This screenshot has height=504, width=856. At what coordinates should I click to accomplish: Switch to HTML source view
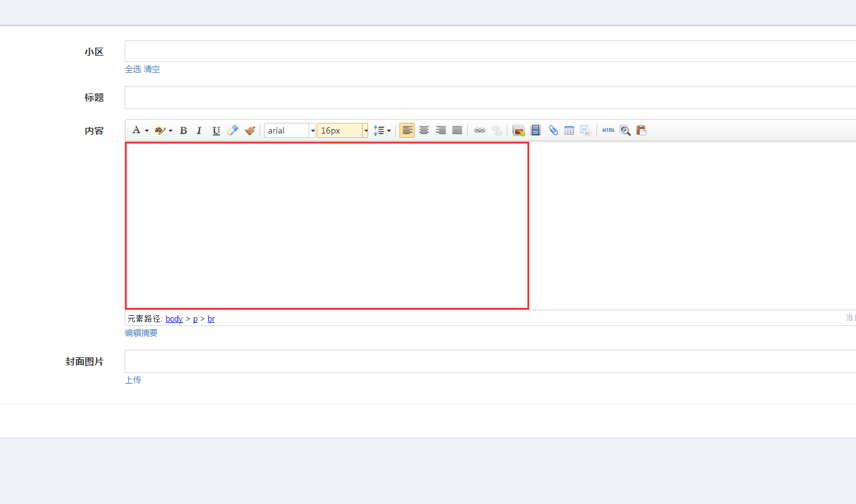pos(608,130)
